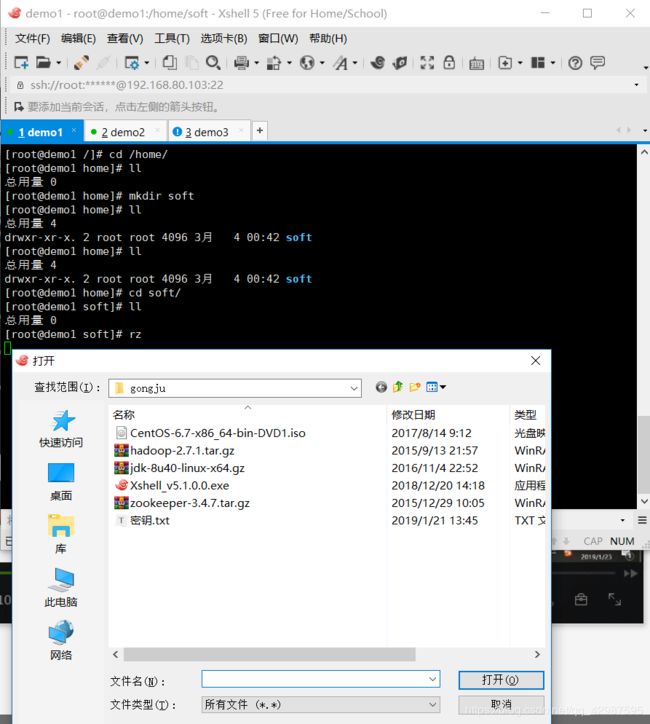Select 快速访问 in the places sidebar

[61, 429]
